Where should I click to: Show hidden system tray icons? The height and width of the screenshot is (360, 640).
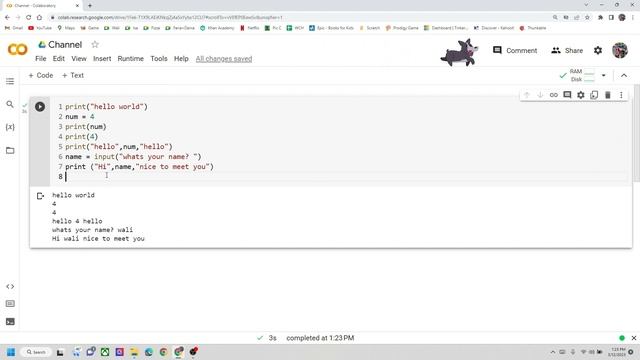(553, 352)
